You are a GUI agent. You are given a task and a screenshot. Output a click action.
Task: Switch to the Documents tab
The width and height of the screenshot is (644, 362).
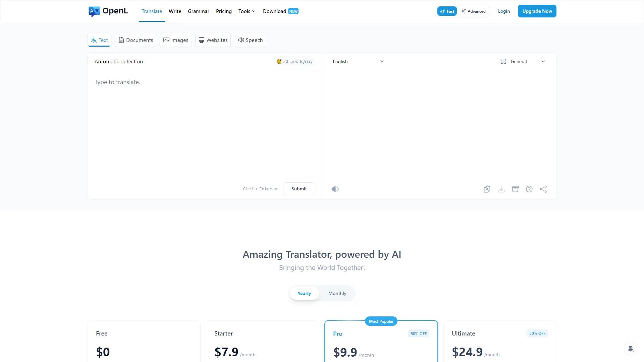tap(136, 40)
